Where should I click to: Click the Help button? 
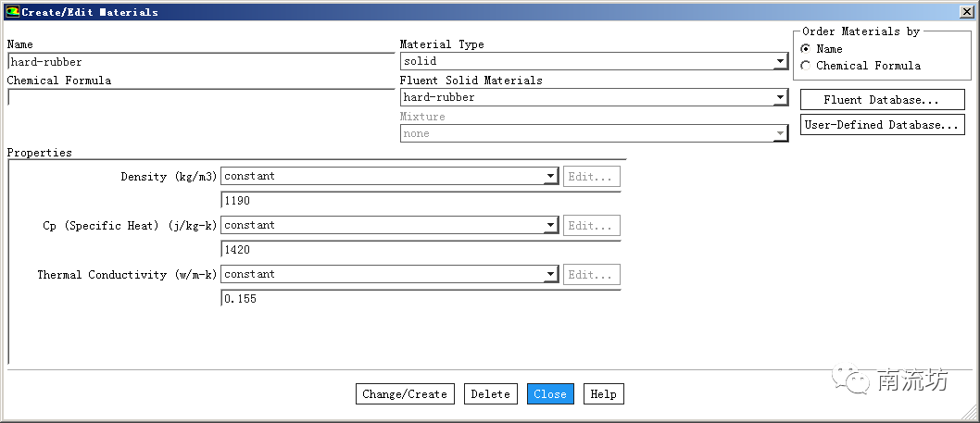pos(604,394)
